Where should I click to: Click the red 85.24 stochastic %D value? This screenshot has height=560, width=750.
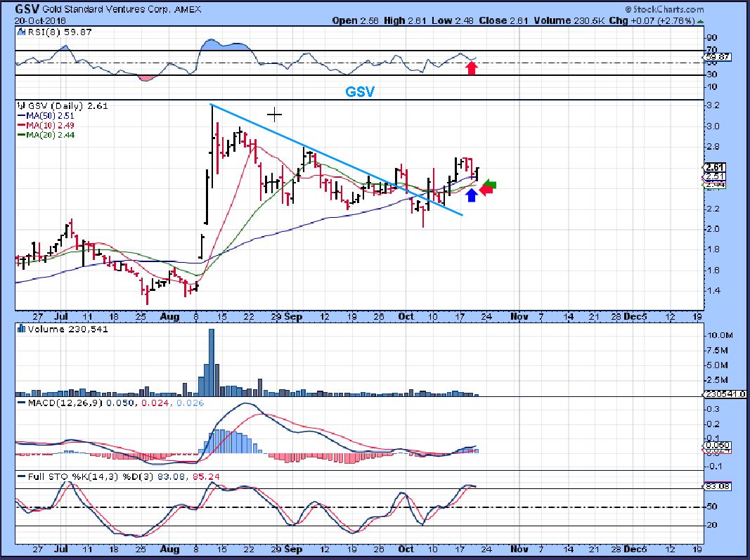[x=206, y=477]
